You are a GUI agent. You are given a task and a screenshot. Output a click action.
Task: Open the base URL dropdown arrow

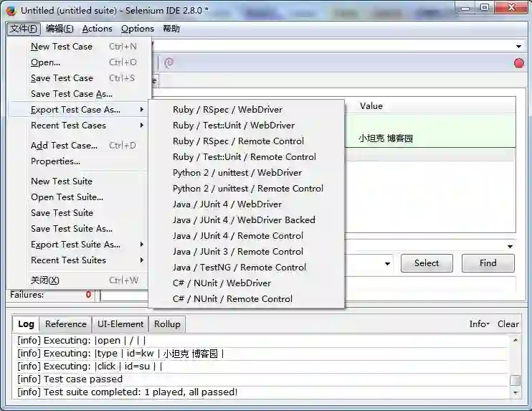pyautogui.click(x=518, y=46)
